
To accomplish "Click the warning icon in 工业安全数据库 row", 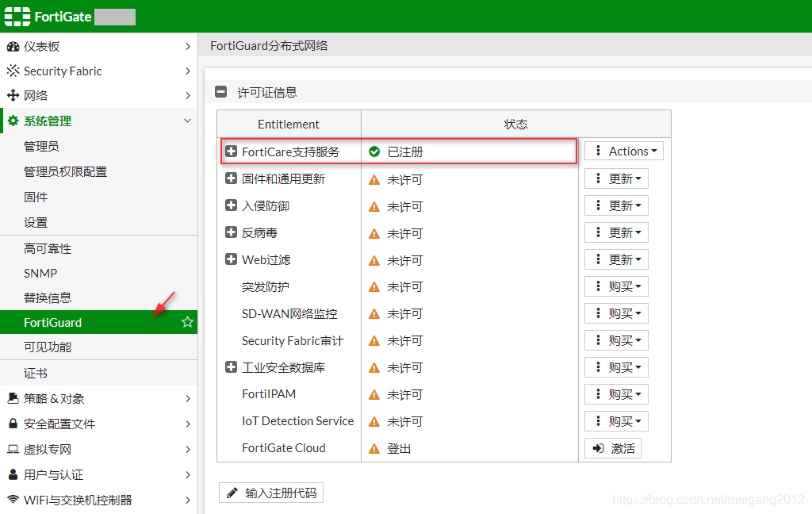I will tap(374, 368).
